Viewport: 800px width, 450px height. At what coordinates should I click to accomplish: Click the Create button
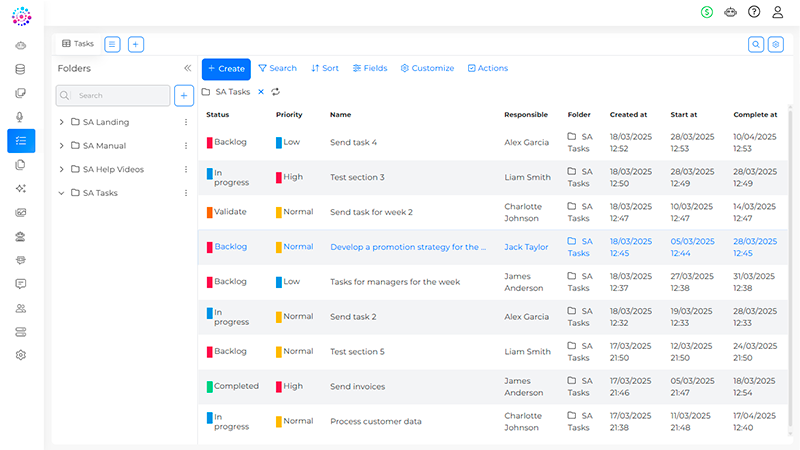(226, 69)
